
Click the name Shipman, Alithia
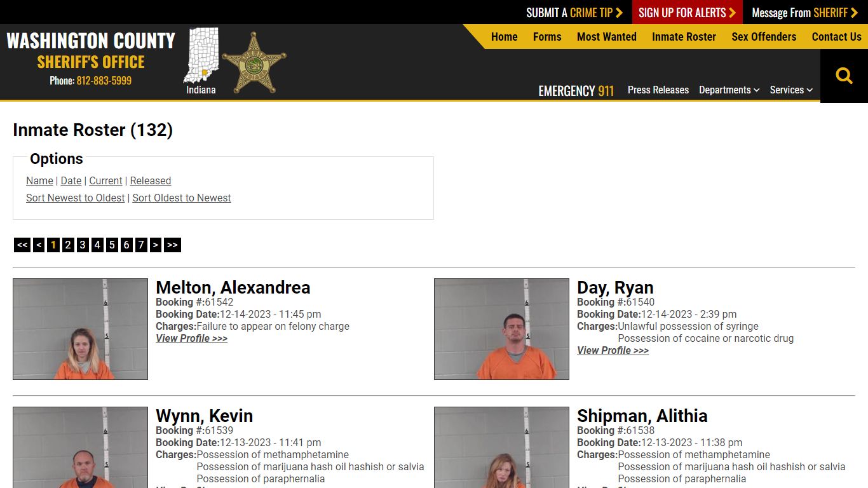642,416
